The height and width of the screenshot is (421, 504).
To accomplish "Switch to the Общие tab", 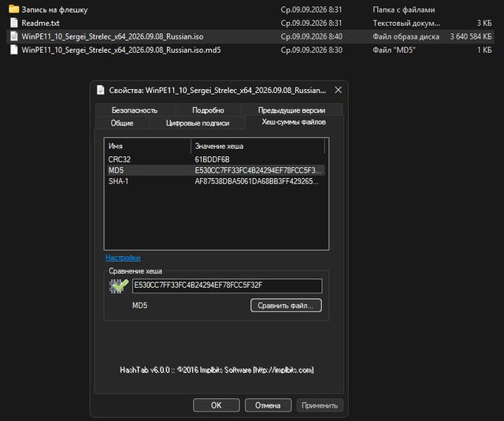I will pyautogui.click(x=122, y=123).
